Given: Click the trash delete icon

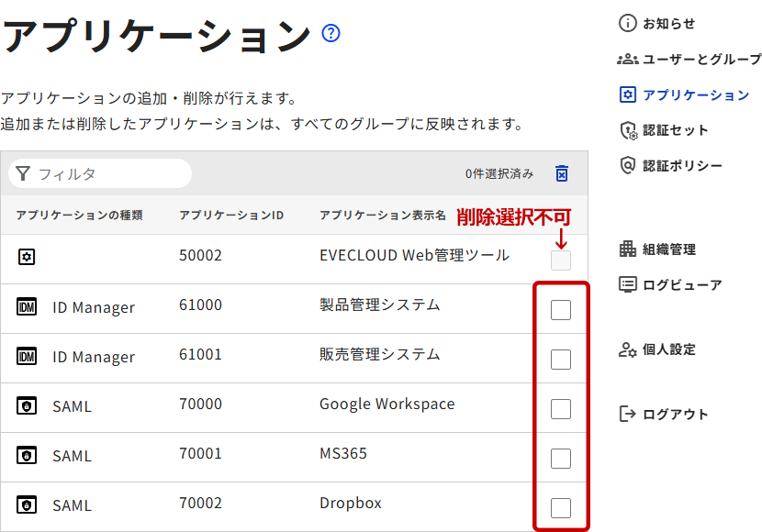Looking at the screenshot, I should (562, 173).
